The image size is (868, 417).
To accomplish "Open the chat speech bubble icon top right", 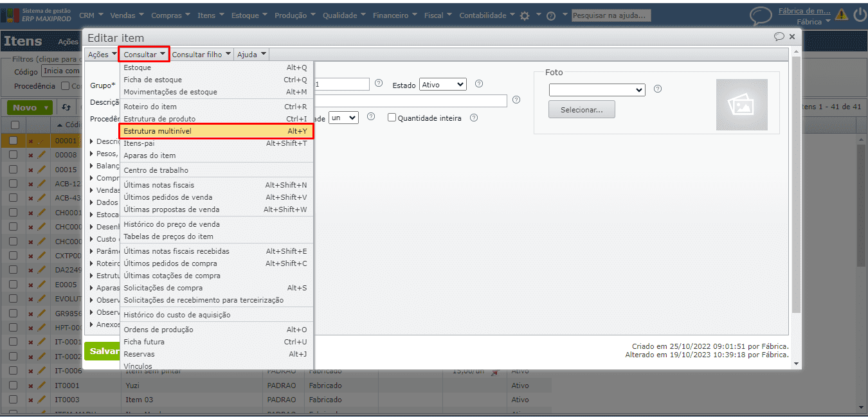I will click(761, 16).
